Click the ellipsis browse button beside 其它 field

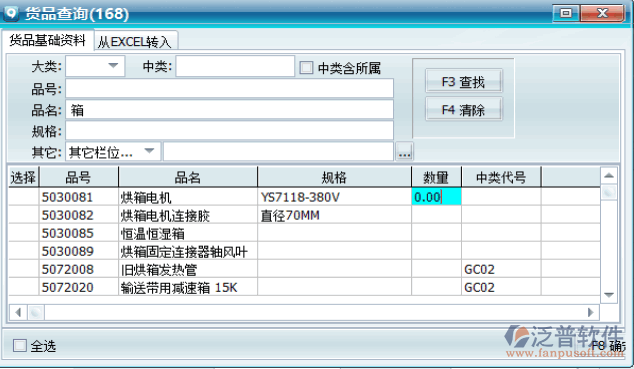[404, 152]
